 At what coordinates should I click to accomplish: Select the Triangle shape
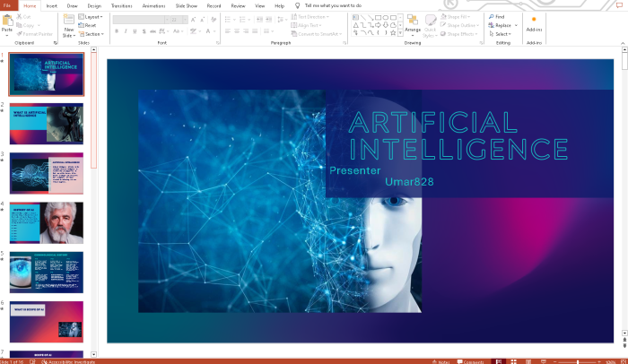coord(355,25)
